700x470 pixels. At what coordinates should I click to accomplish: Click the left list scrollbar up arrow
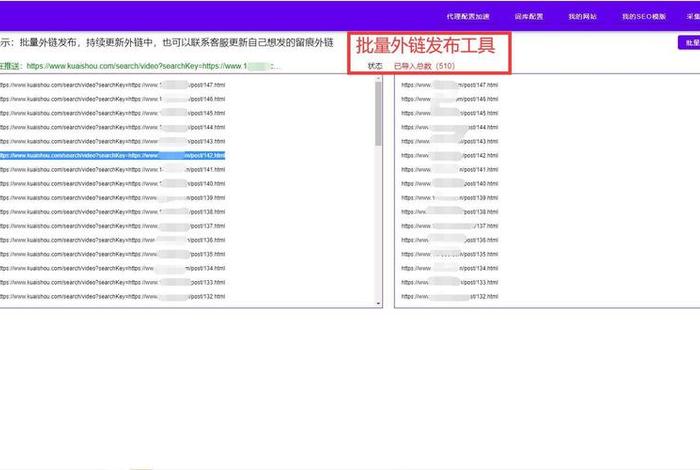pyautogui.click(x=379, y=79)
